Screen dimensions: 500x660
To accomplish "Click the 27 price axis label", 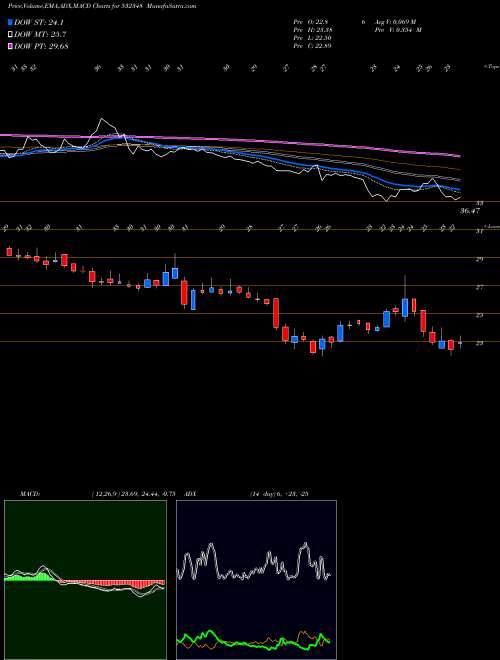I will coord(479,287).
